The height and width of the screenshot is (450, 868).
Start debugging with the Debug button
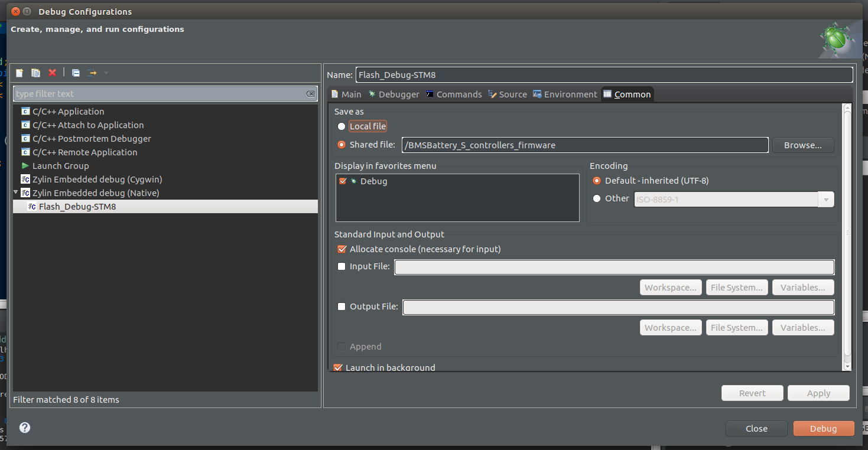(824, 429)
